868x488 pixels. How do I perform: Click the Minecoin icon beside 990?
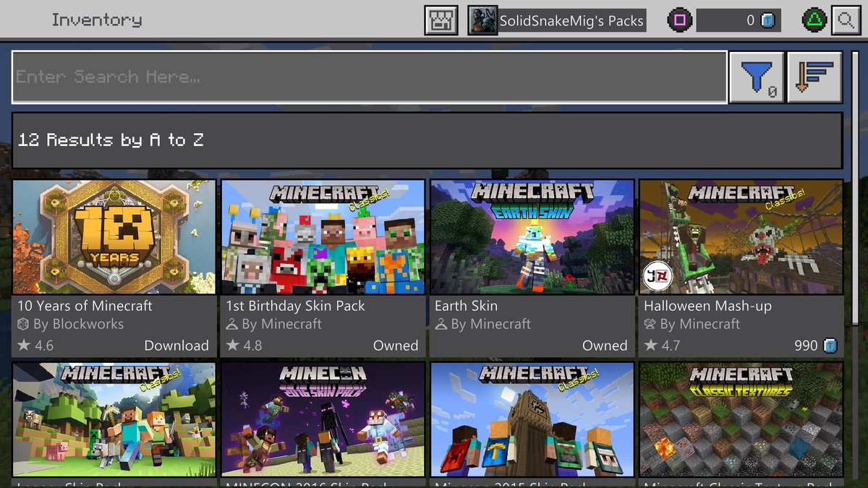pyautogui.click(x=830, y=346)
